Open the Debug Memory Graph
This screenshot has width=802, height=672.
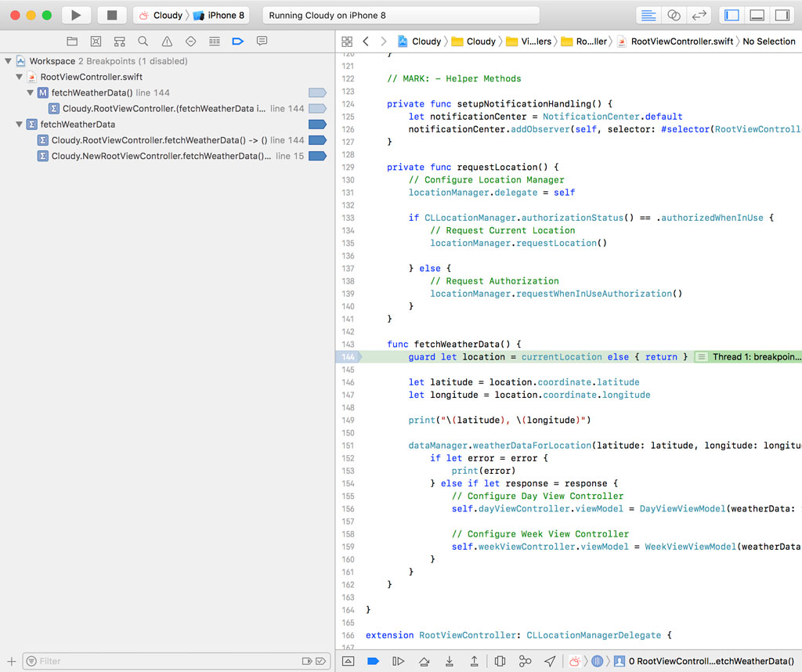[x=525, y=661]
